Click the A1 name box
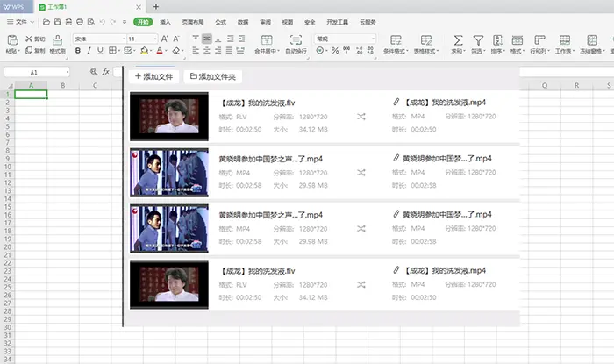 coord(37,72)
